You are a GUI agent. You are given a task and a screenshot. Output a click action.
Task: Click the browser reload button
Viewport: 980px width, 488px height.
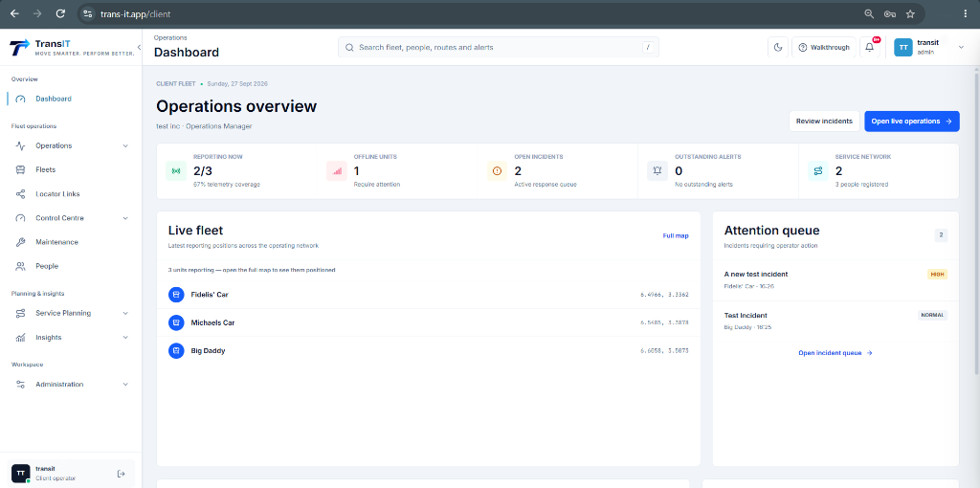tap(60, 13)
